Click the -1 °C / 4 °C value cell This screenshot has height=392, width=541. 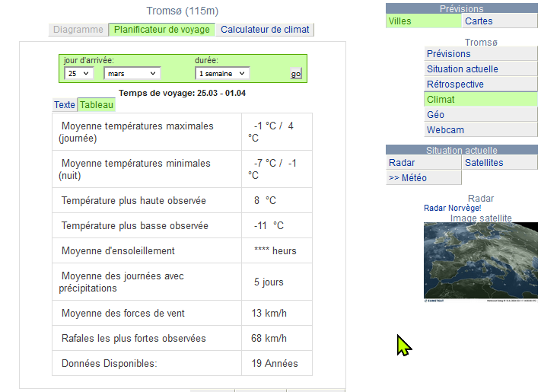point(277,132)
